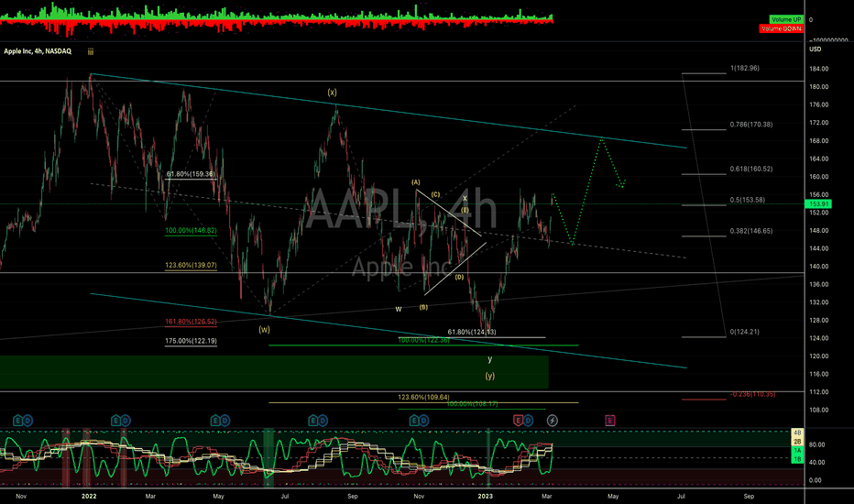Image resolution: width=854 pixels, height=504 pixels.
Task: Select the 0.5(153.58) Fibonacci level label
Action: click(748, 200)
